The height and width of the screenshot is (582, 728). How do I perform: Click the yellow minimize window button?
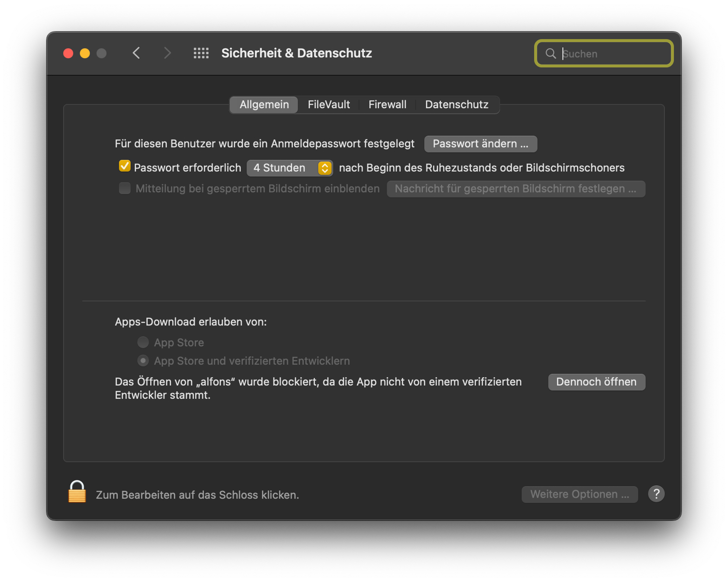(85, 53)
